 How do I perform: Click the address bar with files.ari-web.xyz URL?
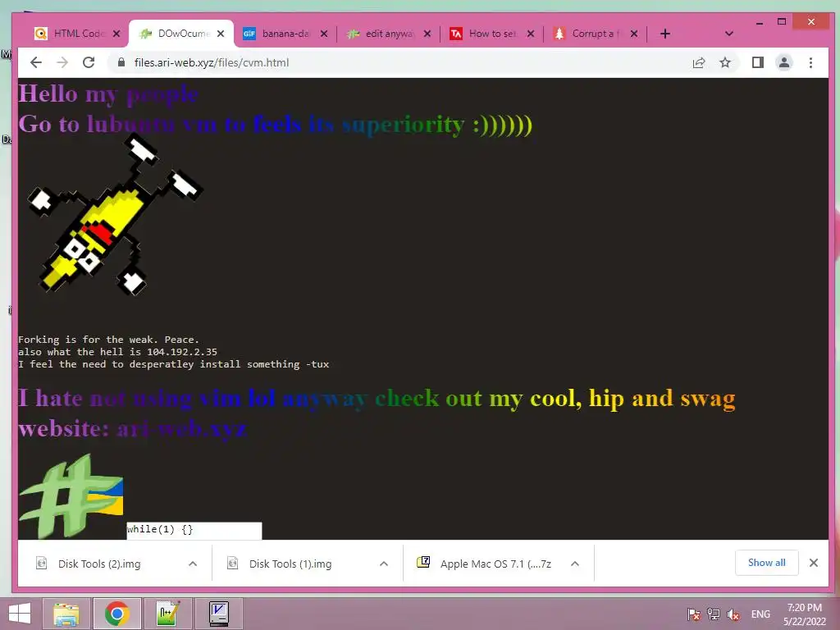coord(396,62)
